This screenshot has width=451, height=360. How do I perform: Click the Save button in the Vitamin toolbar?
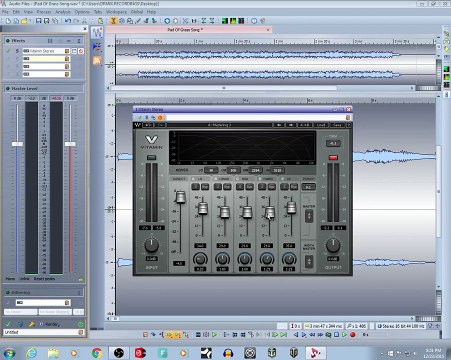tap(338, 125)
